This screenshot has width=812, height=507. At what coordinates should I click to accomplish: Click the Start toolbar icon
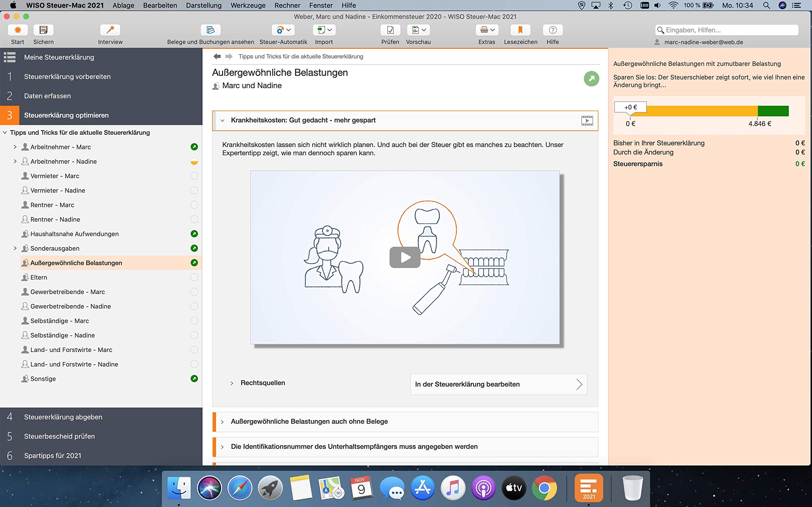[x=18, y=30]
